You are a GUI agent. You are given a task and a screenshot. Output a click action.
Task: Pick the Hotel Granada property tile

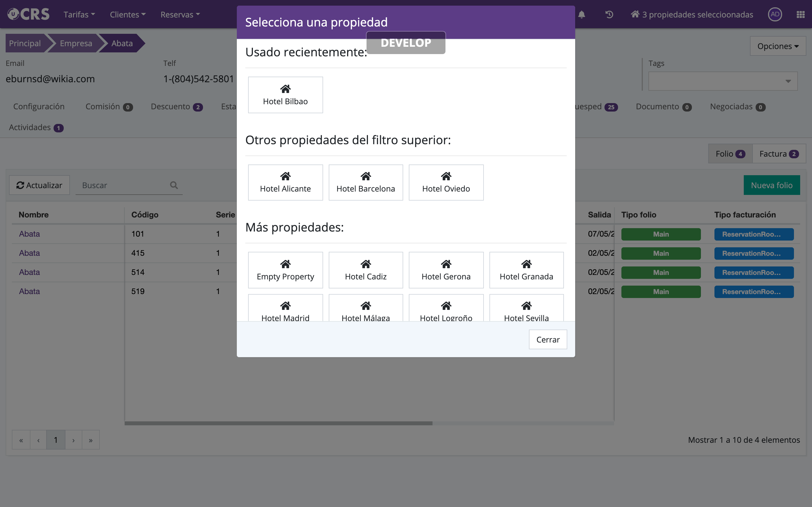click(x=526, y=270)
